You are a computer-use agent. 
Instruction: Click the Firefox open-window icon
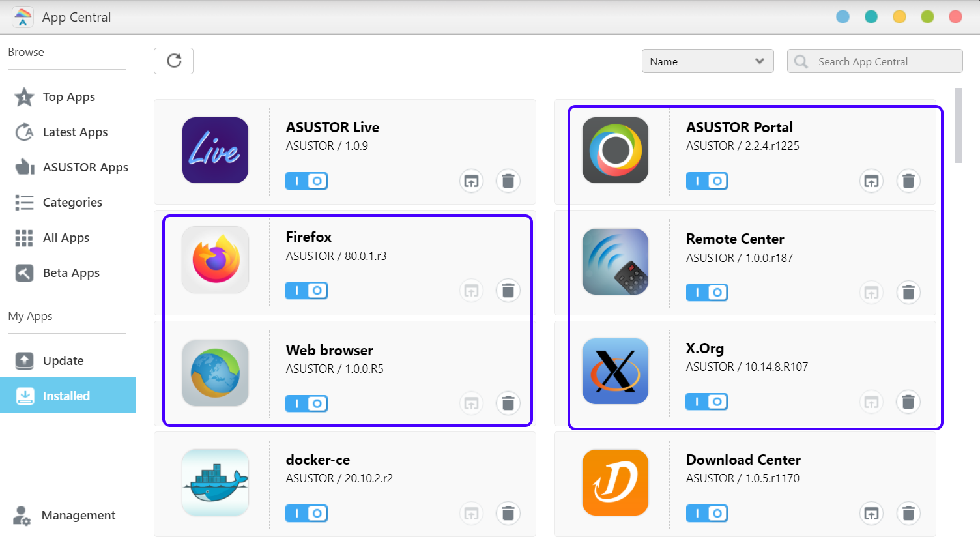pyautogui.click(x=472, y=290)
